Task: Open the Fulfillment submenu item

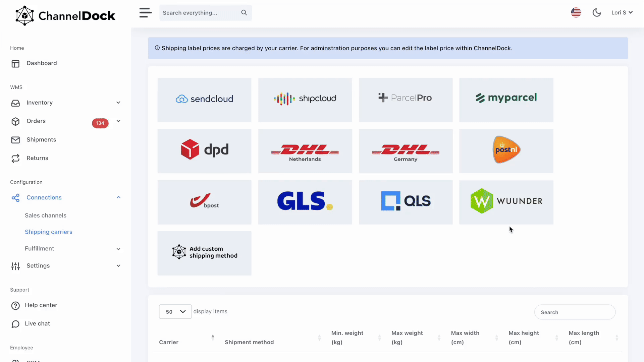Action: point(39,248)
